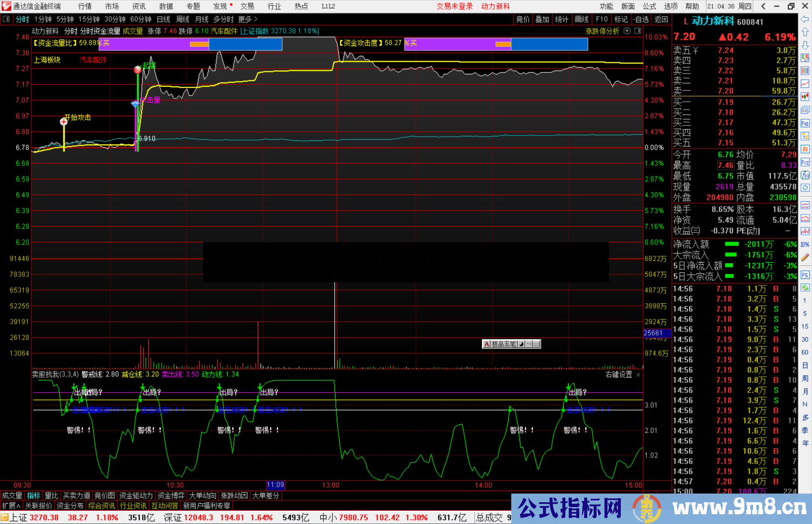The image size is (812, 524).
Task: Toggle the side panel icon beside 涨跌停分析
Action: point(638,31)
